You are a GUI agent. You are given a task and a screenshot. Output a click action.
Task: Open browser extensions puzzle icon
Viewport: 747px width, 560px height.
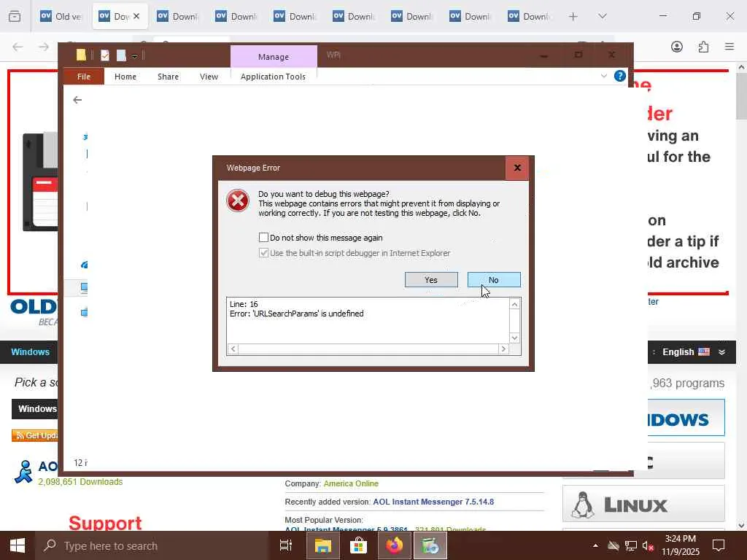click(703, 47)
